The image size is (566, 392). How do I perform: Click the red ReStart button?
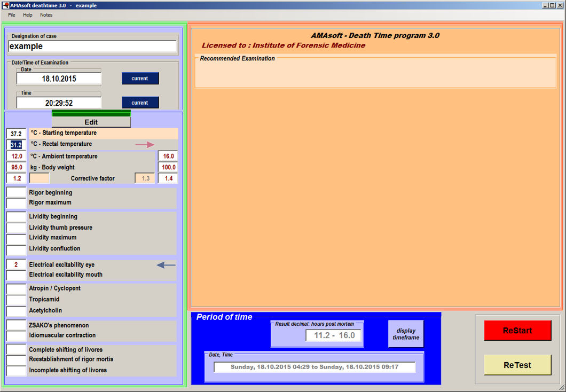[x=517, y=331]
